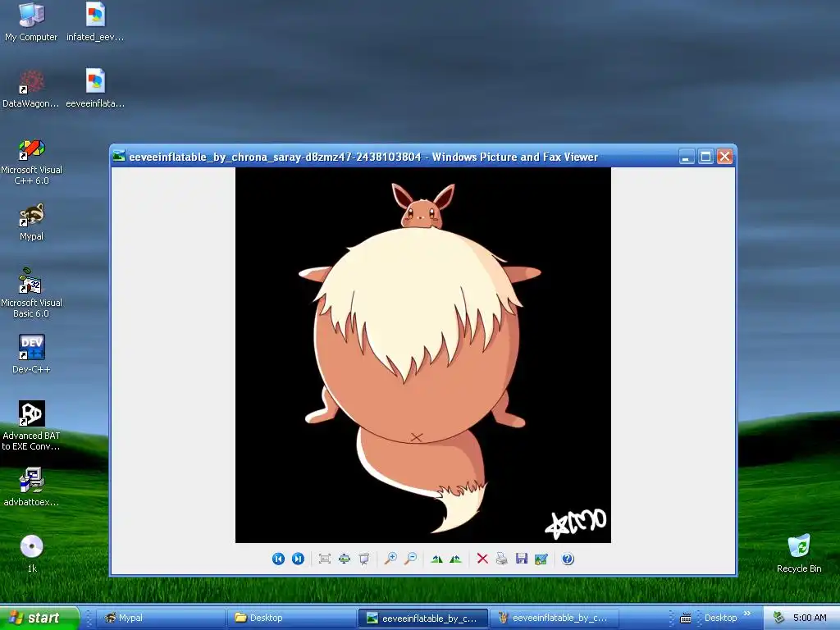Select Advanced BAT to EXE Converter shortcut
The image size is (840, 630).
pyautogui.click(x=31, y=426)
